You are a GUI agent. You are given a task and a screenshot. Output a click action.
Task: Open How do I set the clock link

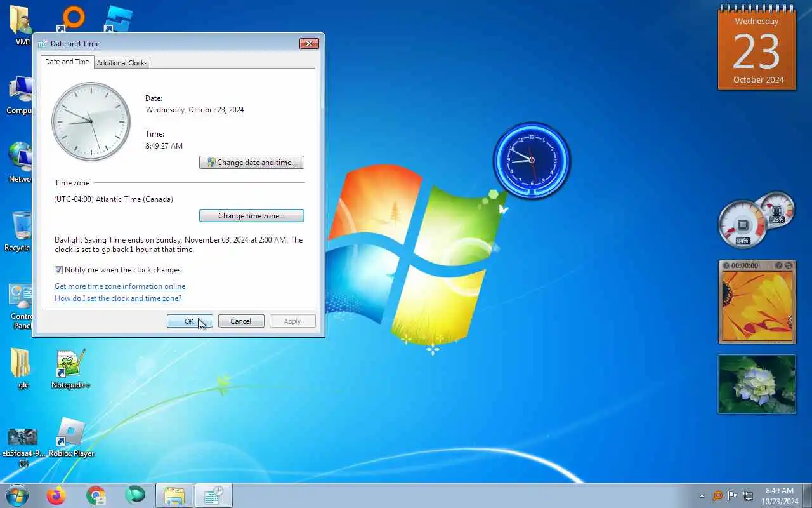[118, 298]
